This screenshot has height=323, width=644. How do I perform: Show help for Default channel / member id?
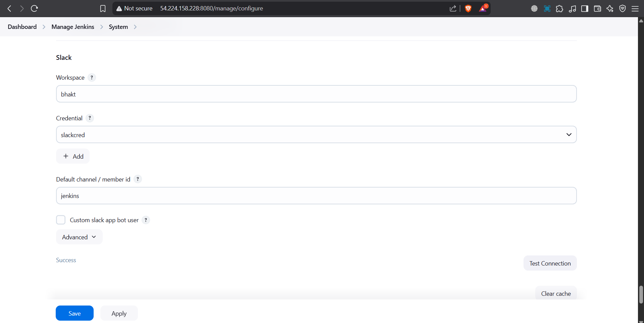coord(138,179)
